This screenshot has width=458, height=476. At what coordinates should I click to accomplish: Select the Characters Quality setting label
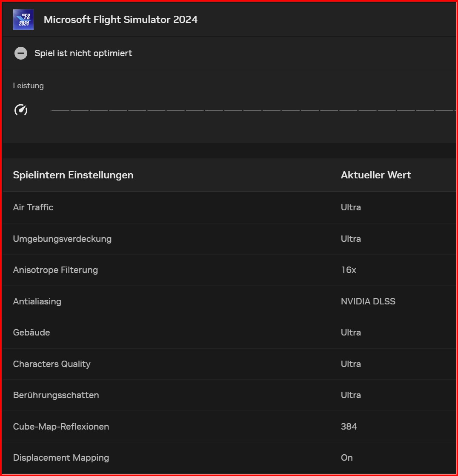pyautogui.click(x=52, y=364)
